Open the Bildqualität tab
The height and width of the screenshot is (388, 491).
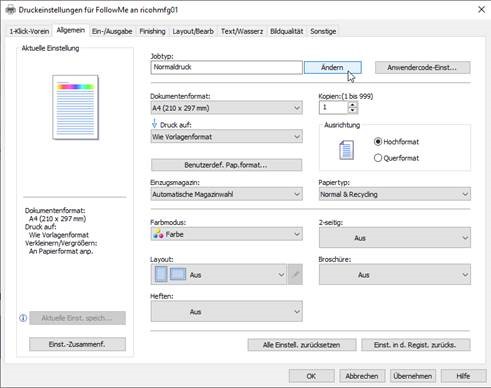point(286,31)
